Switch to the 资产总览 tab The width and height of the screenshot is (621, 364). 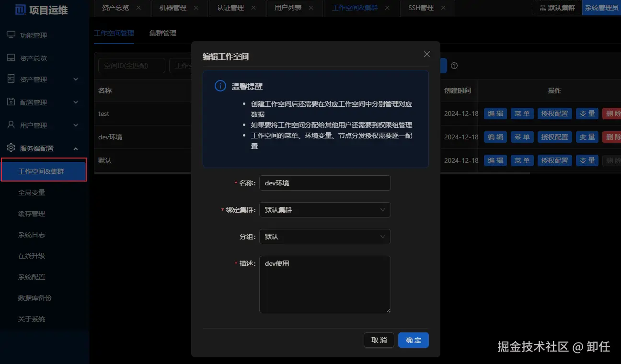click(x=115, y=8)
